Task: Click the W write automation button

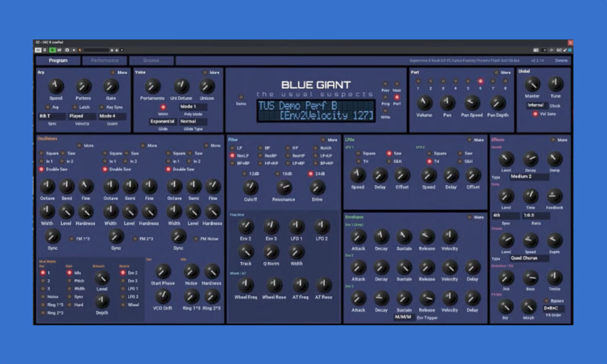Action: pyautogui.click(x=59, y=50)
